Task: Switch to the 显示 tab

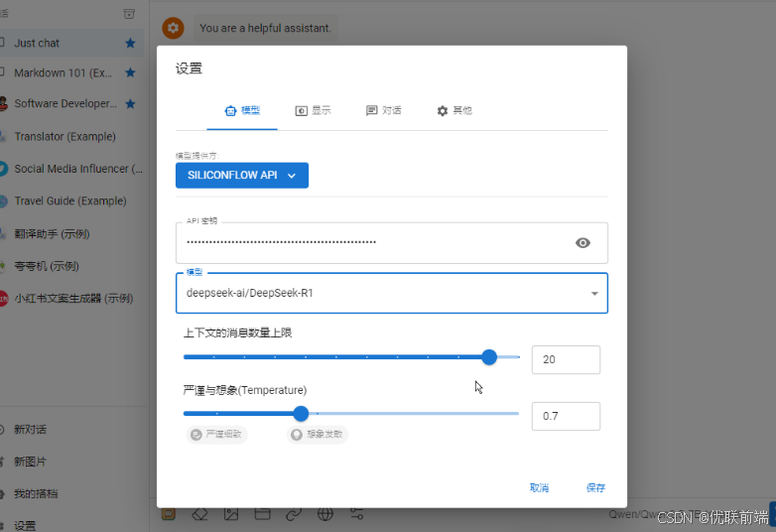Action: [313, 111]
